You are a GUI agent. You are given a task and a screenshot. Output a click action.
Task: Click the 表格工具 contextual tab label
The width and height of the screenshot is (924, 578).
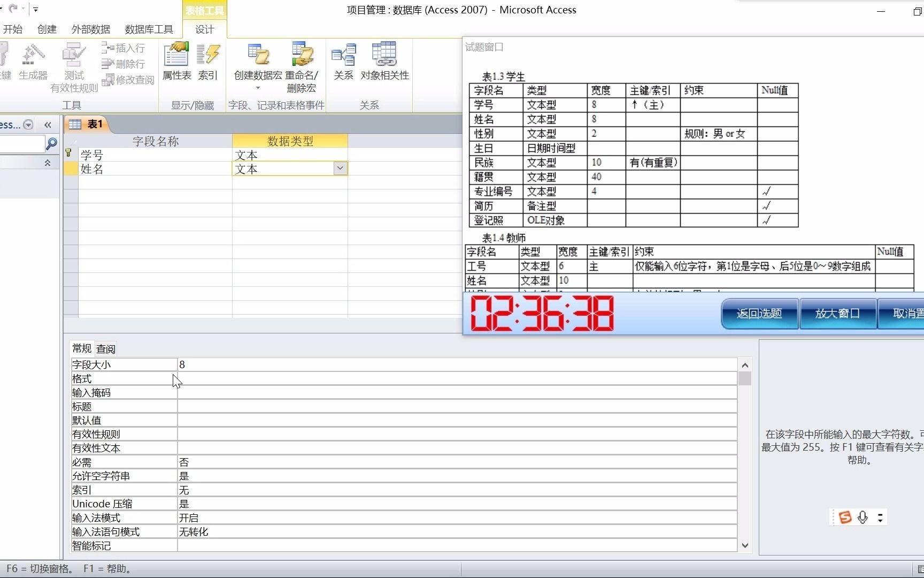coord(205,11)
